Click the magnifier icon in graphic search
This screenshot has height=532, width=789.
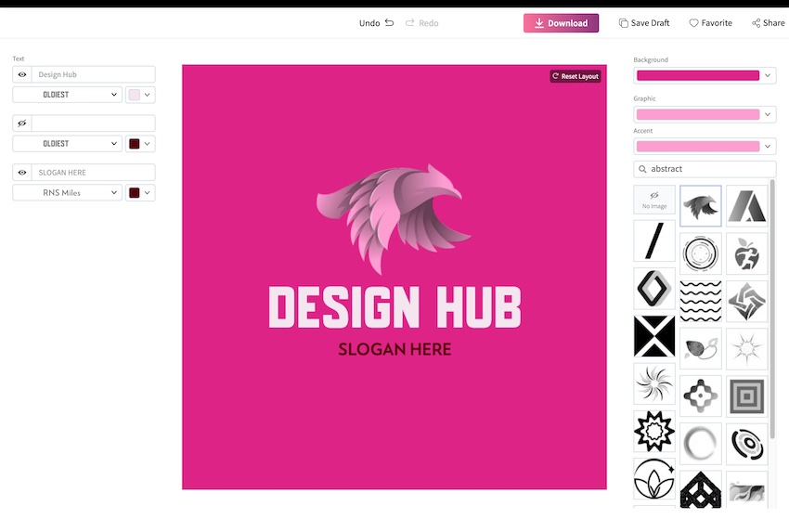click(642, 169)
